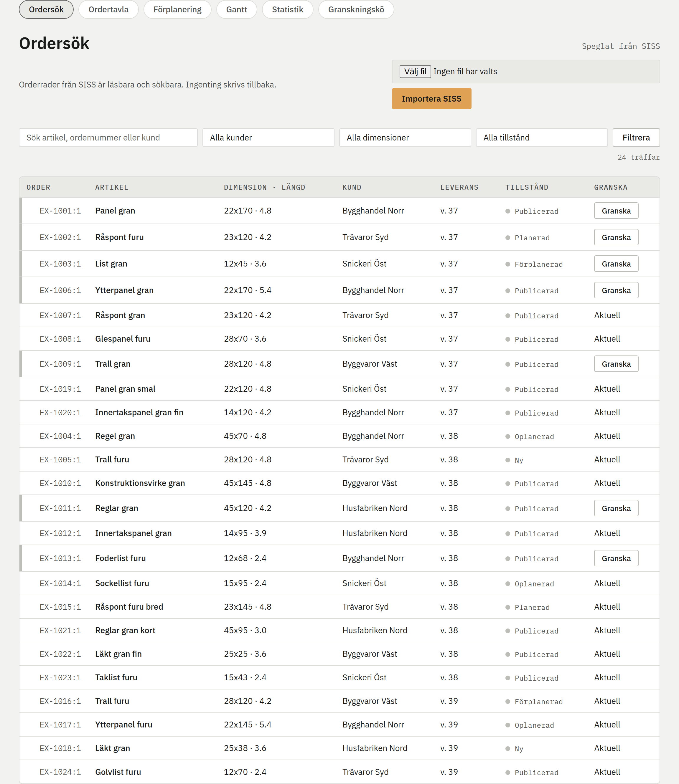Viewport: 679px width, 784px height.
Task: Open the Alla kunder dropdown
Action: coord(268,138)
